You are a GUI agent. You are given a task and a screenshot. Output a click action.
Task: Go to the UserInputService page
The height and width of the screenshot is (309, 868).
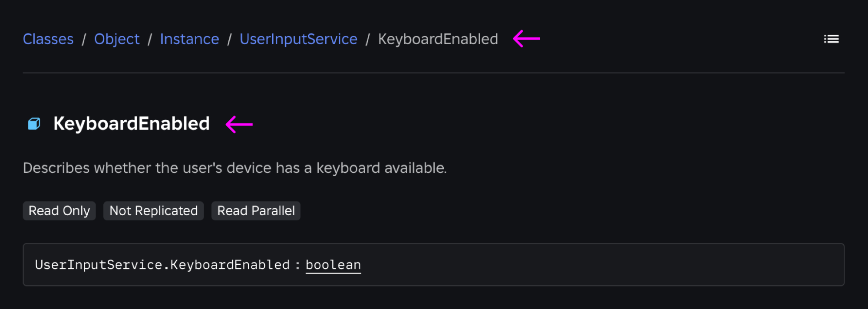[x=298, y=39]
